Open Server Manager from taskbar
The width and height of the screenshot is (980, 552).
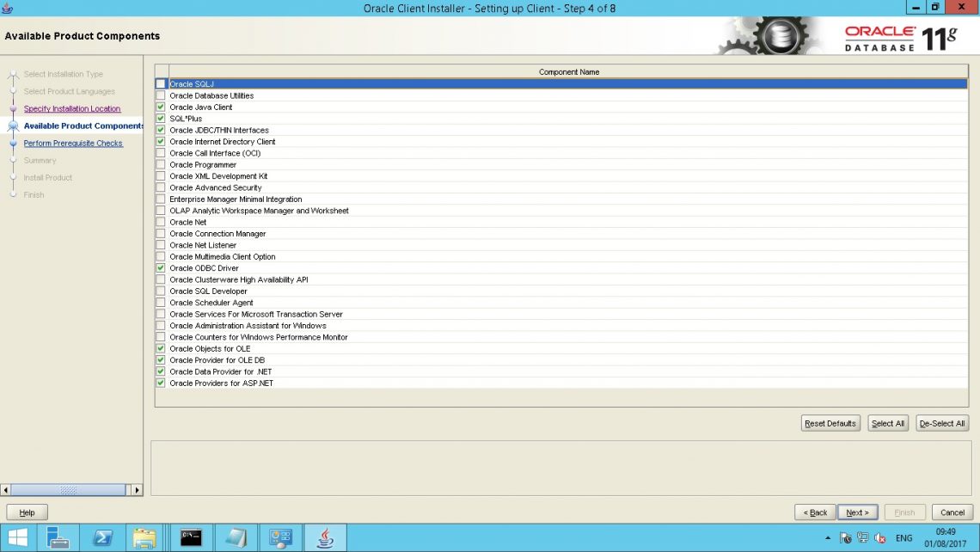pyautogui.click(x=58, y=537)
